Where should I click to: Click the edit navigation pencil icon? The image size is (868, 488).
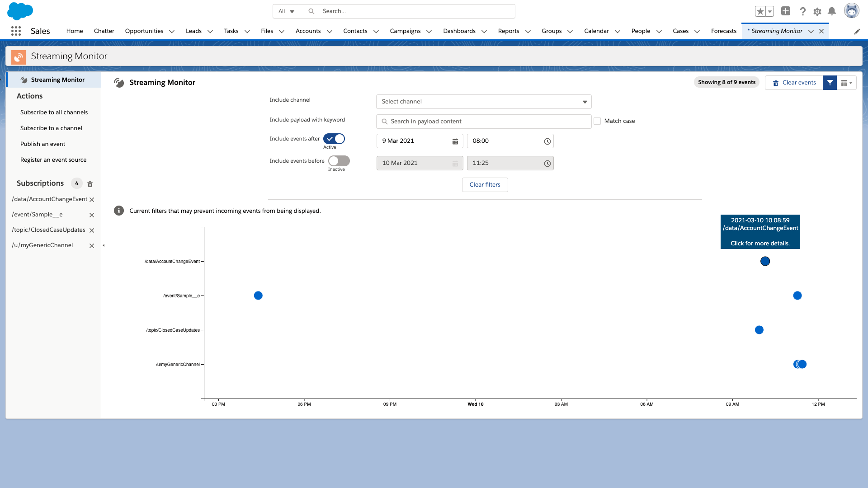coord(857,31)
